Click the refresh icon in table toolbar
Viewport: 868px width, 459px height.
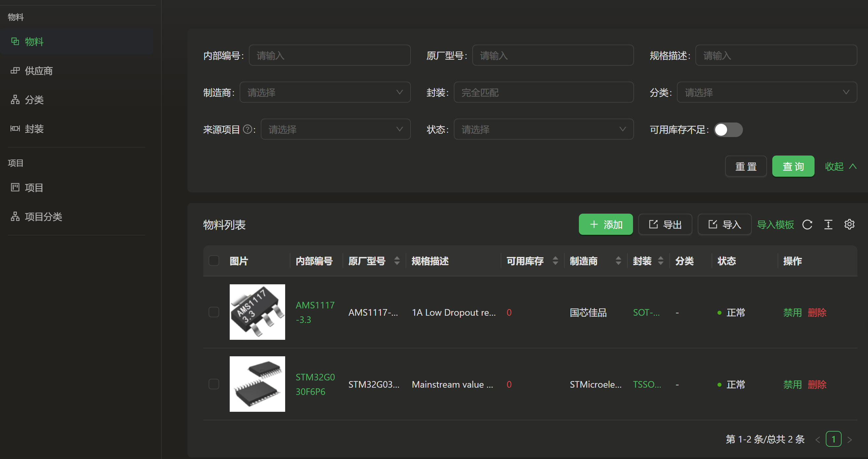click(807, 225)
